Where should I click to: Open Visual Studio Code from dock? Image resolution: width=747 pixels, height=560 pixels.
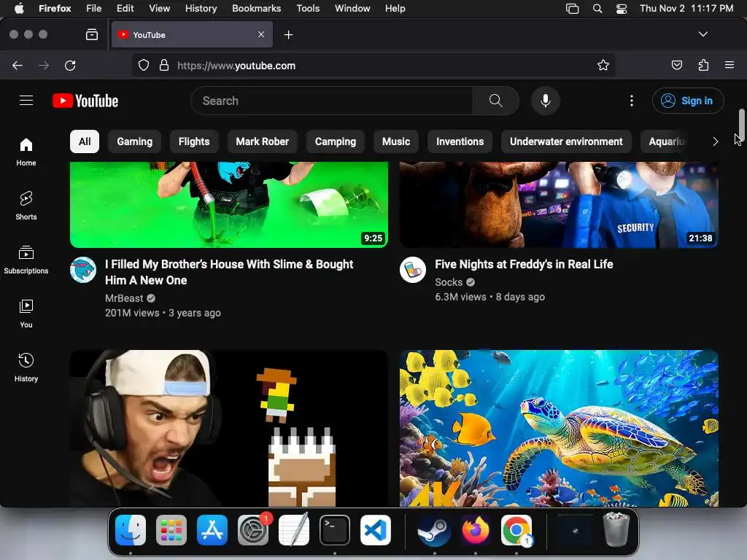376,530
